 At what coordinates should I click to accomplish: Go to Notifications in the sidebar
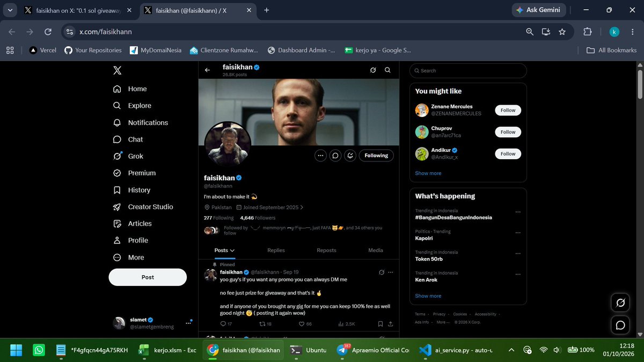tap(141, 123)
